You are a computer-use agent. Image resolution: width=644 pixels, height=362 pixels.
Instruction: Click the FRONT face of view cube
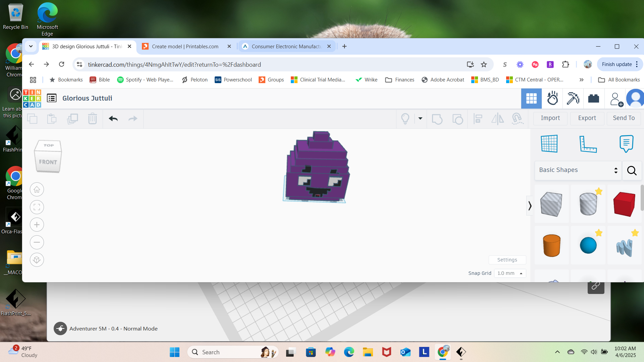pos(48,162)
